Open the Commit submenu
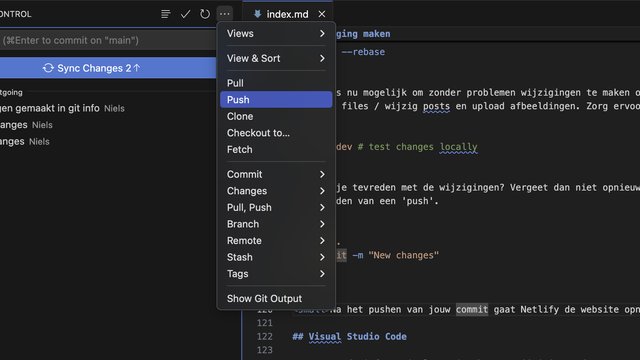 [276, 174]
